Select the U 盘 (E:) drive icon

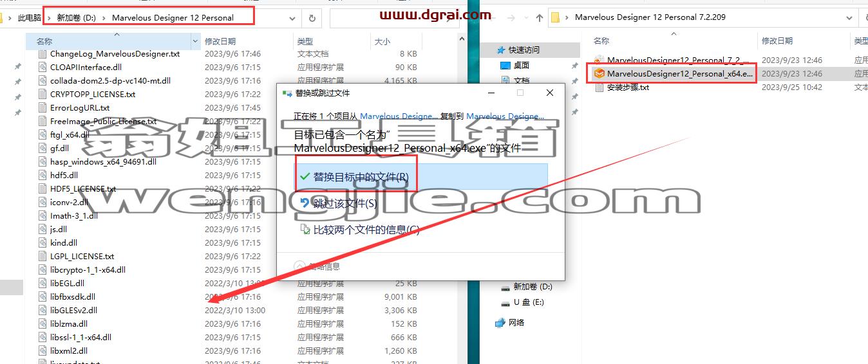505,302
